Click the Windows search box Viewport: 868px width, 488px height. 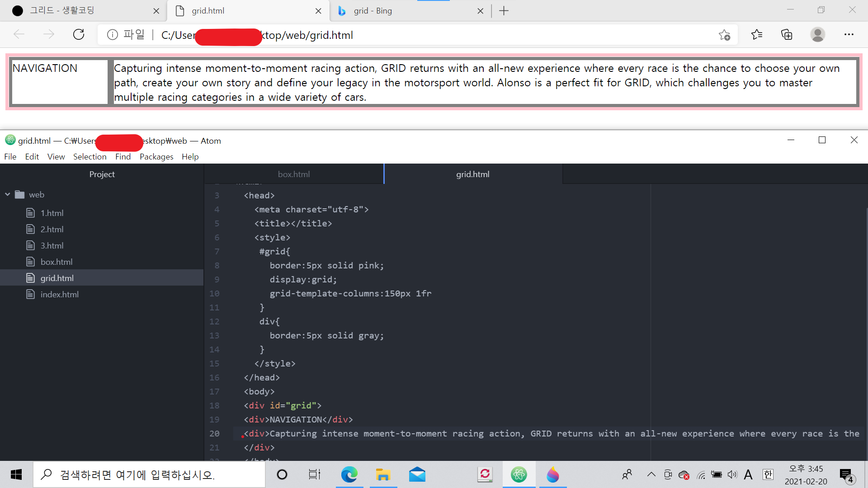pyautogui.click(x=149, y=474)
